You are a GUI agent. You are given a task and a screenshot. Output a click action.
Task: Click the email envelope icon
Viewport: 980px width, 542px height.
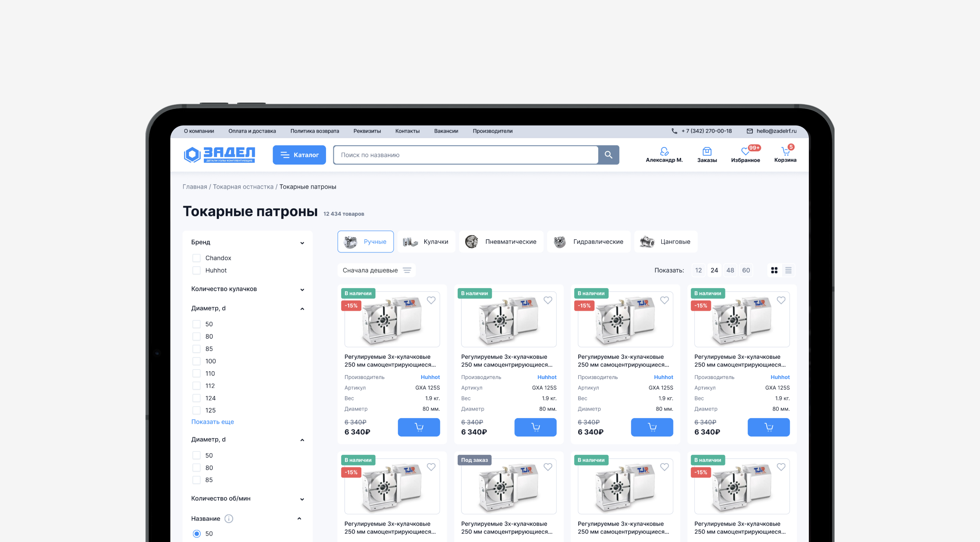(x=749, y=131)
